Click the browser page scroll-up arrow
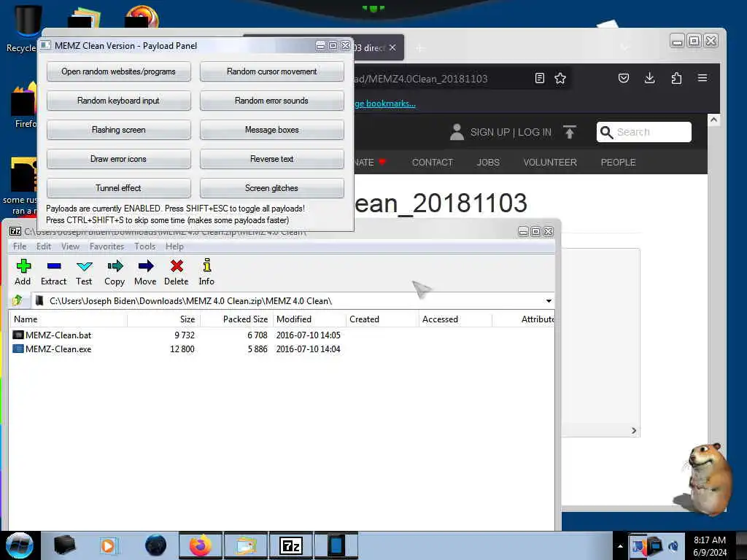Image resolution: width=747 pixels, height=560 pixels. [x=713, y=120]
